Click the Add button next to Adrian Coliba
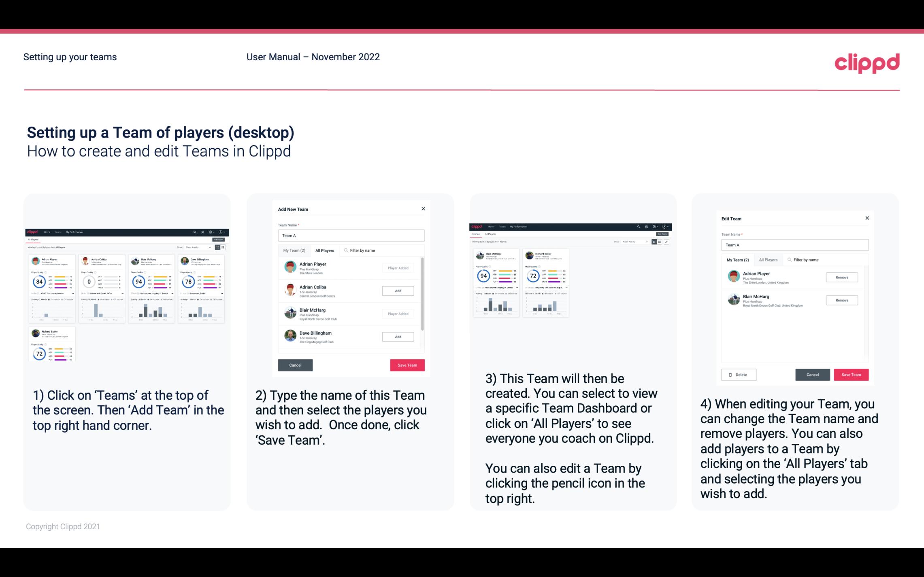Image resolution: width=924 pixels, height=577 pixels. click(x=397, y=291)
